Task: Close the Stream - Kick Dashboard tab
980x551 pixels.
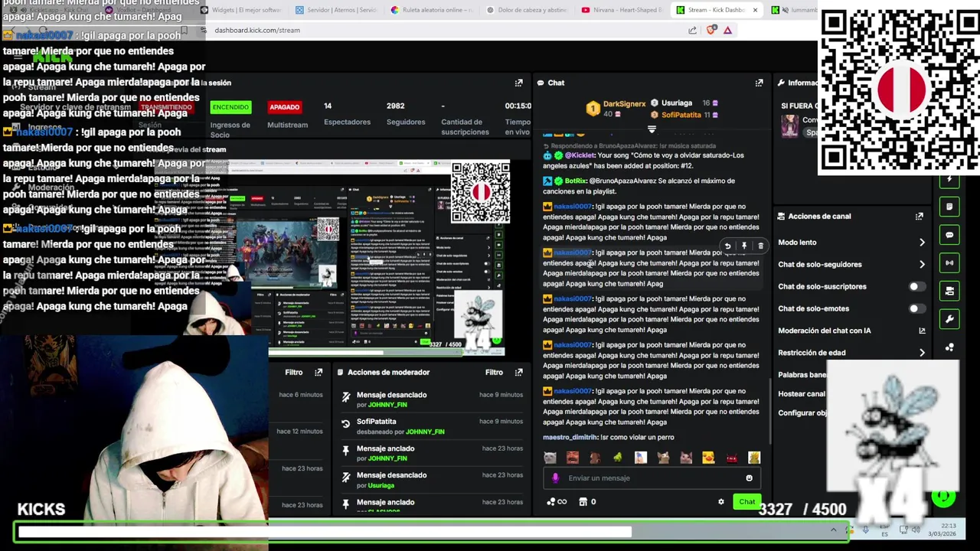Action: click(755, 10)
